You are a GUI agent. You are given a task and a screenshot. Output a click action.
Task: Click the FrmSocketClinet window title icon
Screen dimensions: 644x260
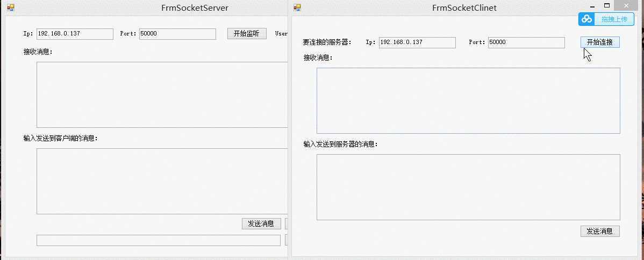coord(297,8)
